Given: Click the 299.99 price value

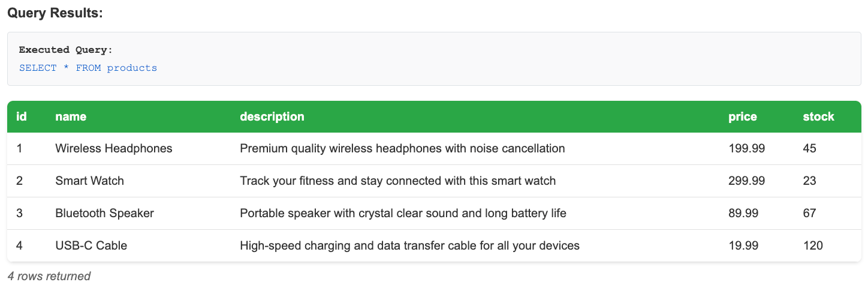Looking at the screenshot, I should 747,181.
